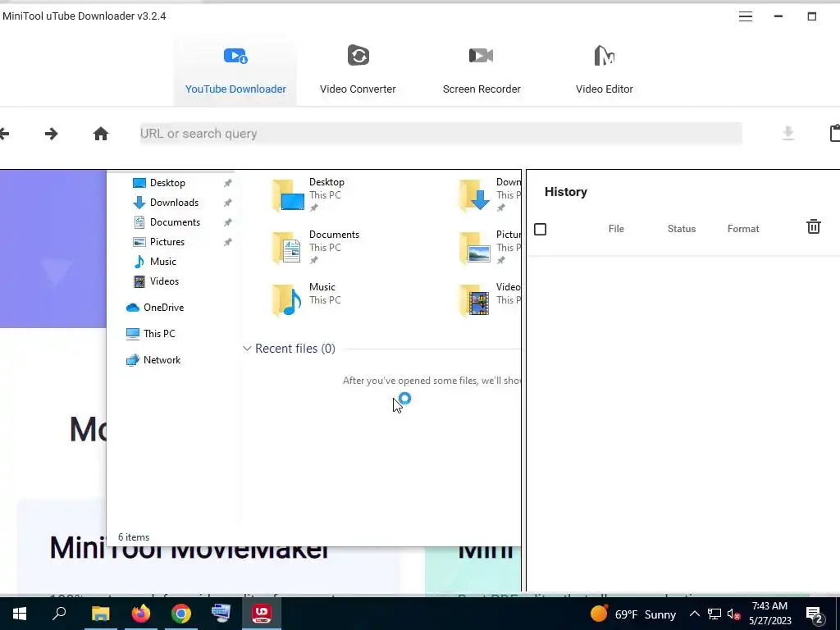
Task: Open the Screen Recorder tab
Action: pyautogui.click(x=482, y=71)
